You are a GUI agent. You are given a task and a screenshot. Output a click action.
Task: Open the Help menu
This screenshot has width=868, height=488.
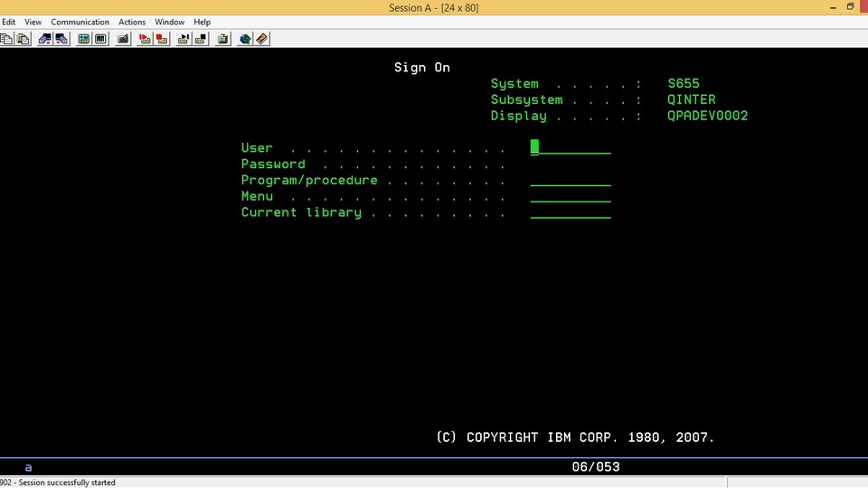point(202,22)
